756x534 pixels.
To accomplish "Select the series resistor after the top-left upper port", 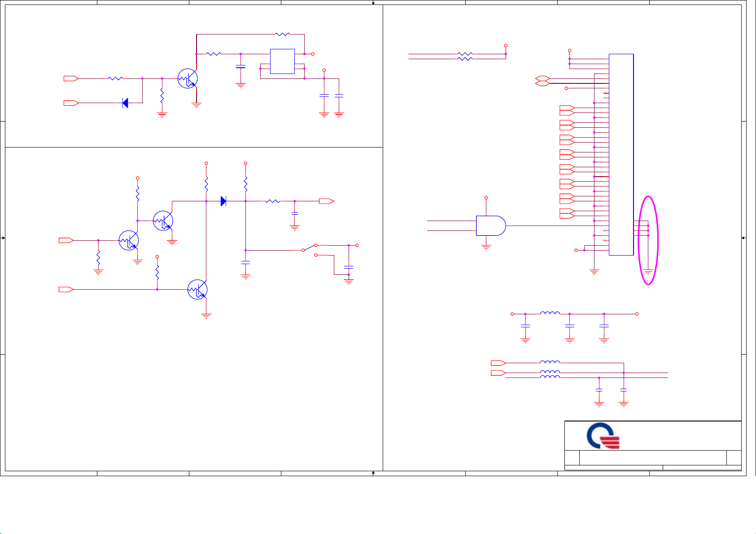I will pos(116,78).
